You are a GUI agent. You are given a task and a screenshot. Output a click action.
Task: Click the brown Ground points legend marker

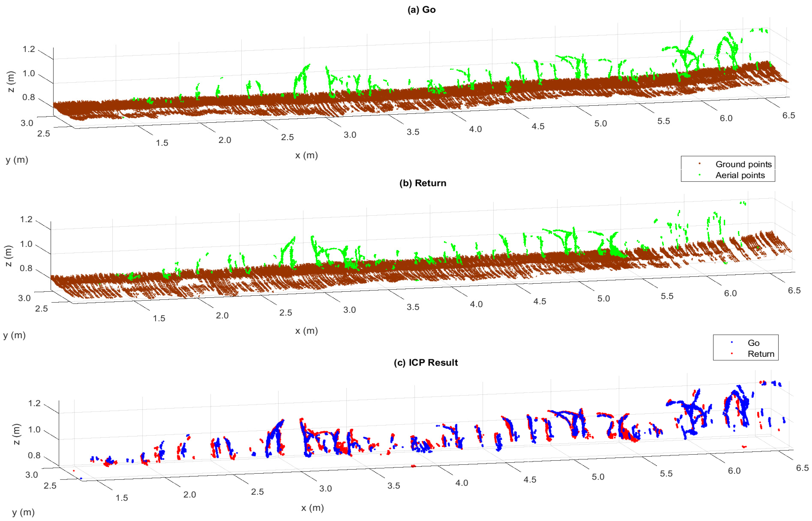click(x=699, y=164)
